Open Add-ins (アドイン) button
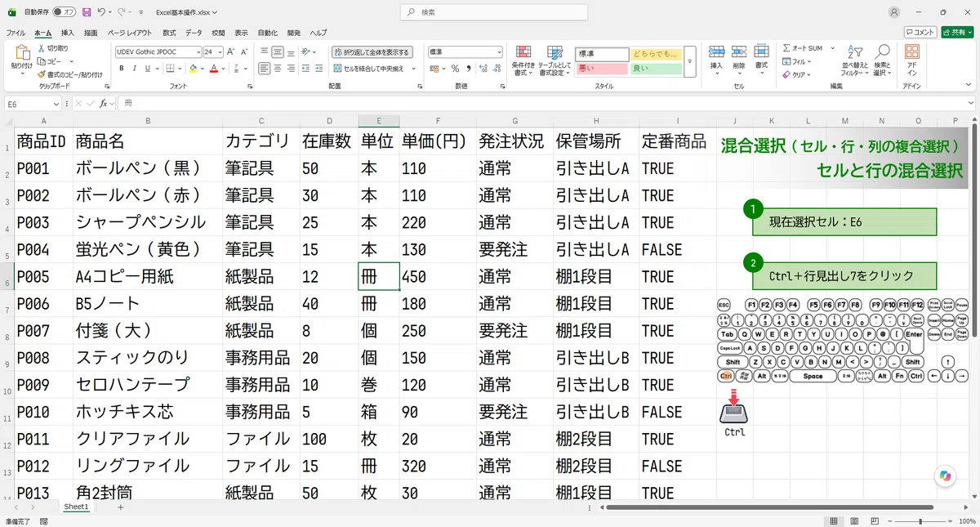980x527 pixels. pyautogui.click(x=912, y=60)
